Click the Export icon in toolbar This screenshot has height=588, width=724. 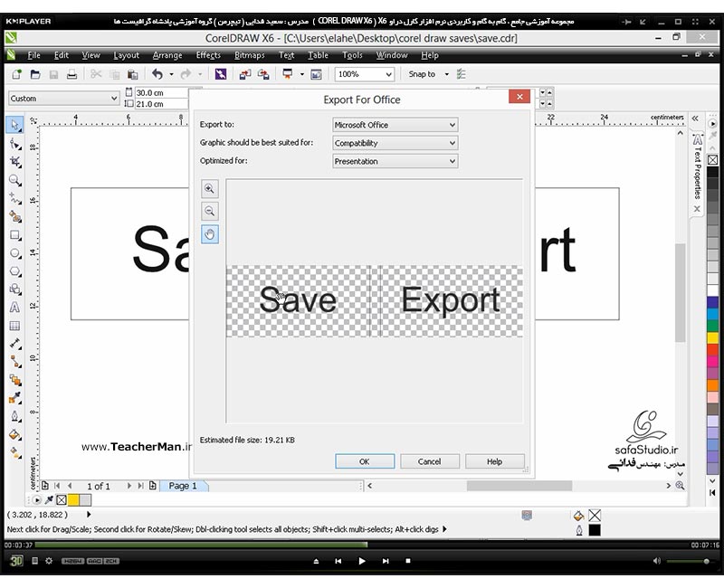(263, 74)
